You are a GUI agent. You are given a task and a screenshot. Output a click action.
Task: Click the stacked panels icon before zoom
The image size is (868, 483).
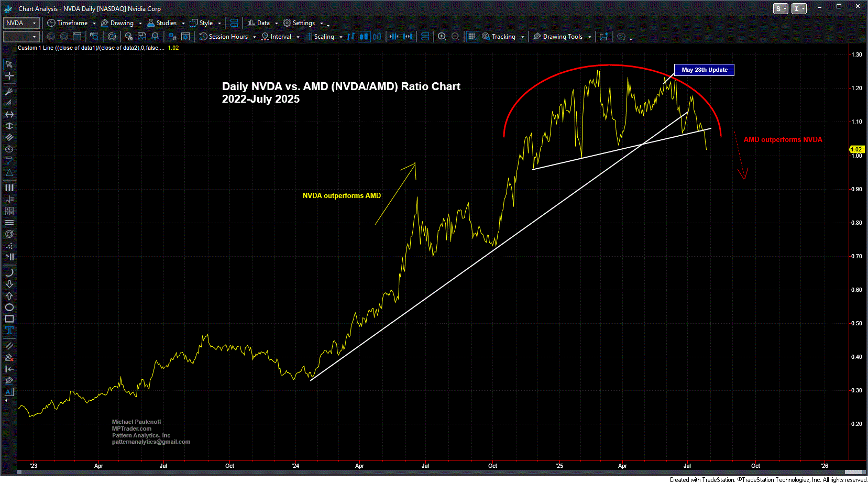425,37
